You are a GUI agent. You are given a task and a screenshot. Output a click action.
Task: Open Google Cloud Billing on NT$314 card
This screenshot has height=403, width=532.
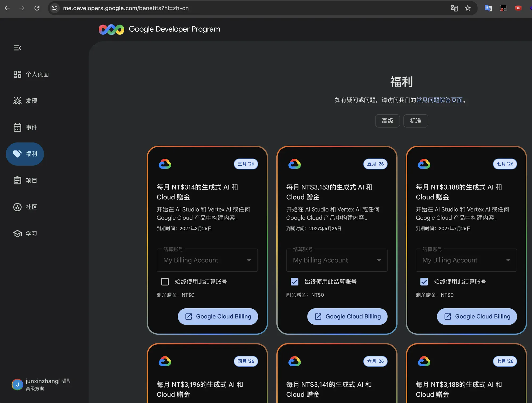click(218, 317)
